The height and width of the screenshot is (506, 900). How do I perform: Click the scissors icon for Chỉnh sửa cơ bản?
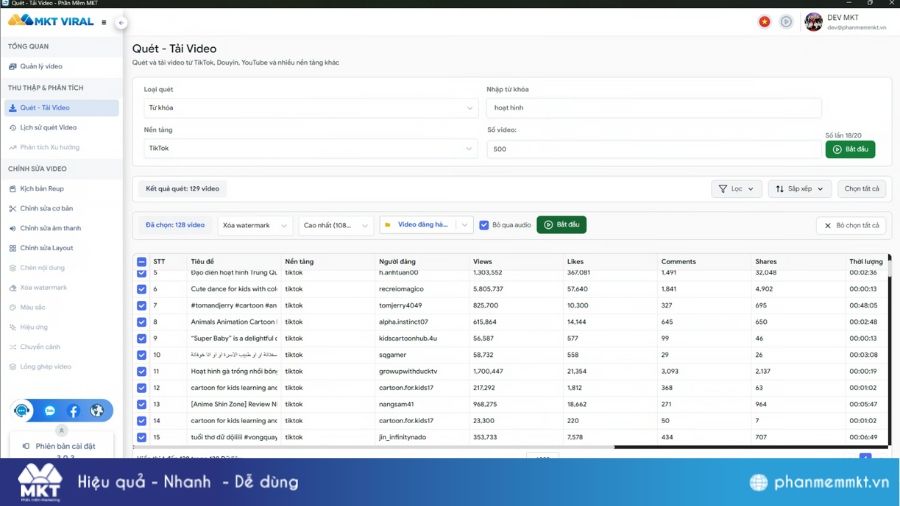pyautogui.click(x=13, y=208)
